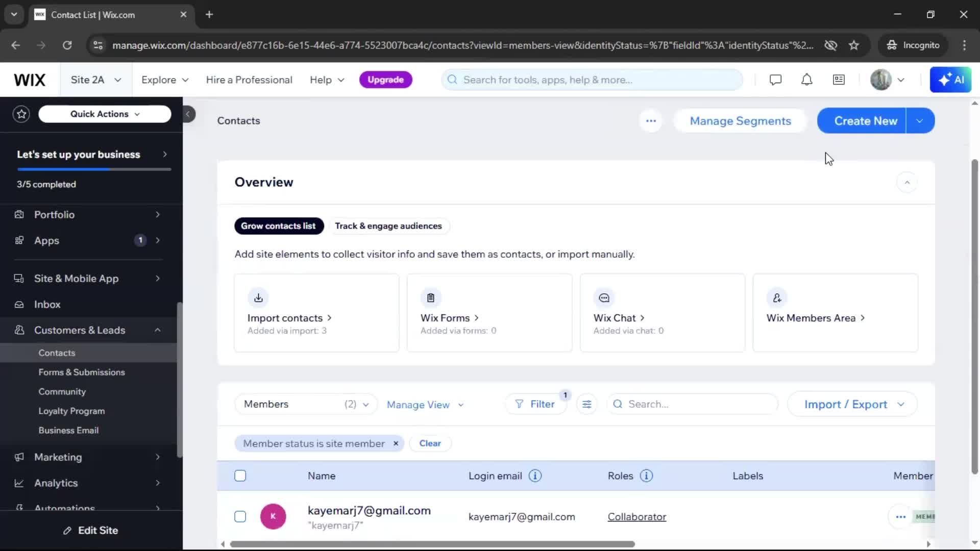This screenshot has width=980, height=551.
Task: Open the Site 2A site dropdown
Action: [95, 80]
